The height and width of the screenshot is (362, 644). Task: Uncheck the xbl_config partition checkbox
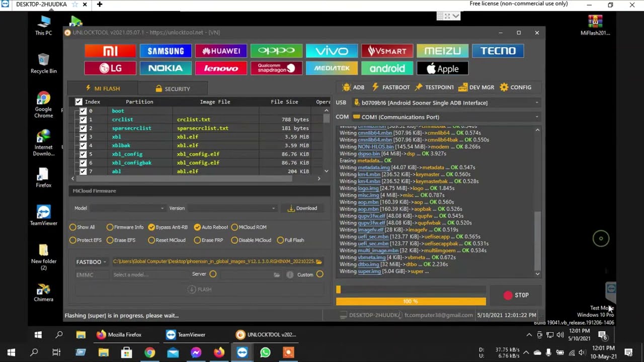pos(83,154)
